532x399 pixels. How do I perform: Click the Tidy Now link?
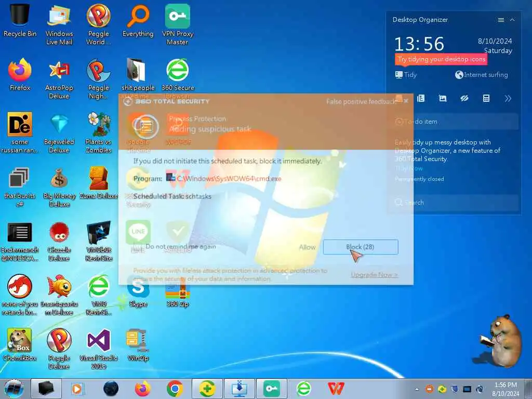409,168
